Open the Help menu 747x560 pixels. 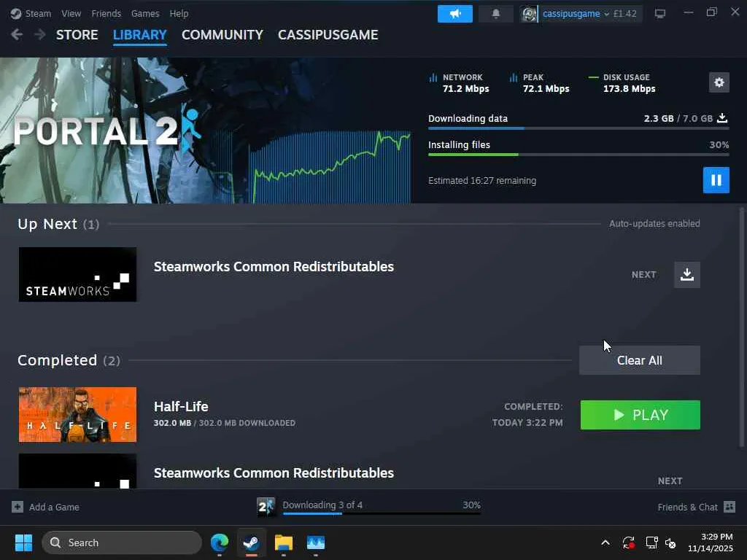[x=179, y=13]
